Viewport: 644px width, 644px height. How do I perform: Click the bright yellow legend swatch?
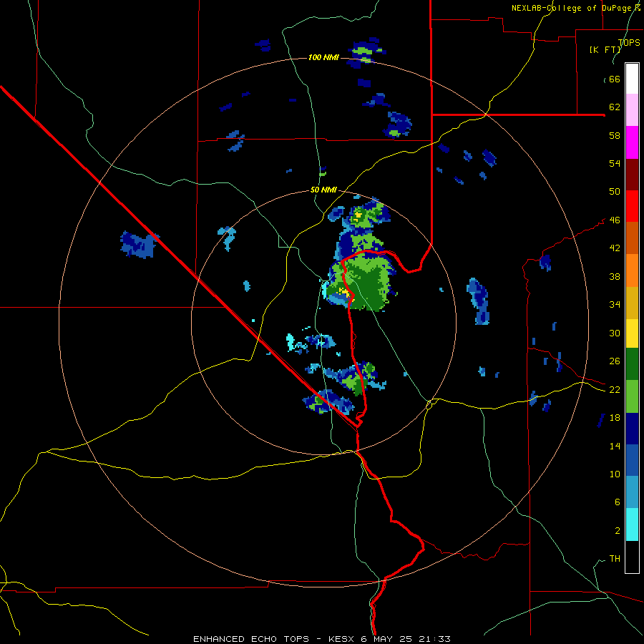pos(632,333)
